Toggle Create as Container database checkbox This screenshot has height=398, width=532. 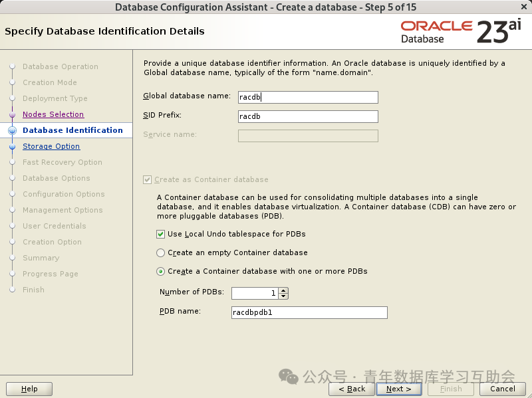click(147, 179)
